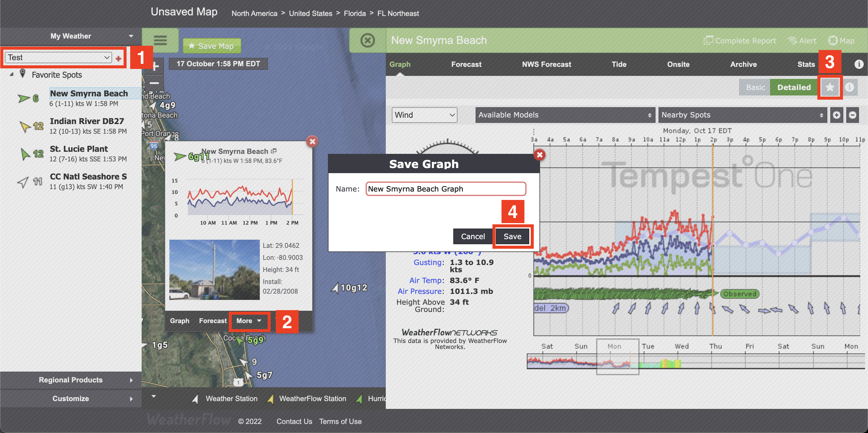
Task: Open the Contact Us link
Action: (294, 421)
